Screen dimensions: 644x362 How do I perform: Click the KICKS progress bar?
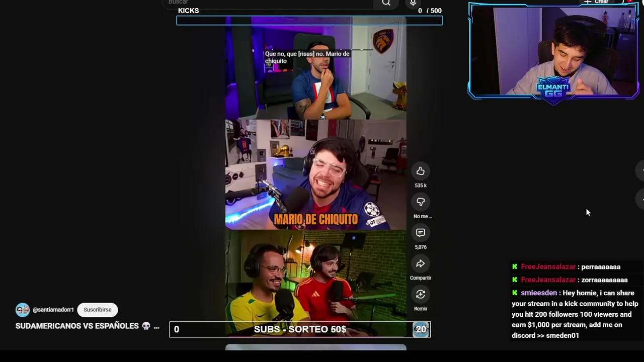pyautogui.click(x=309, y=21)
